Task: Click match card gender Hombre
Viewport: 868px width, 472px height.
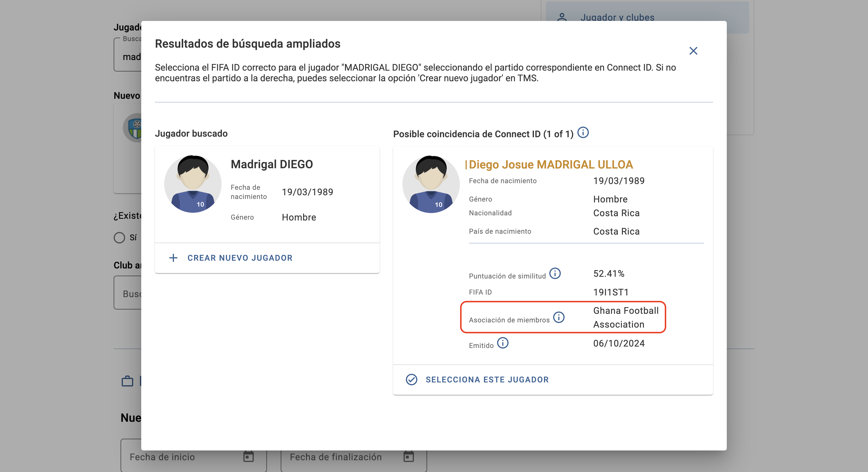Action: (610, 199)
